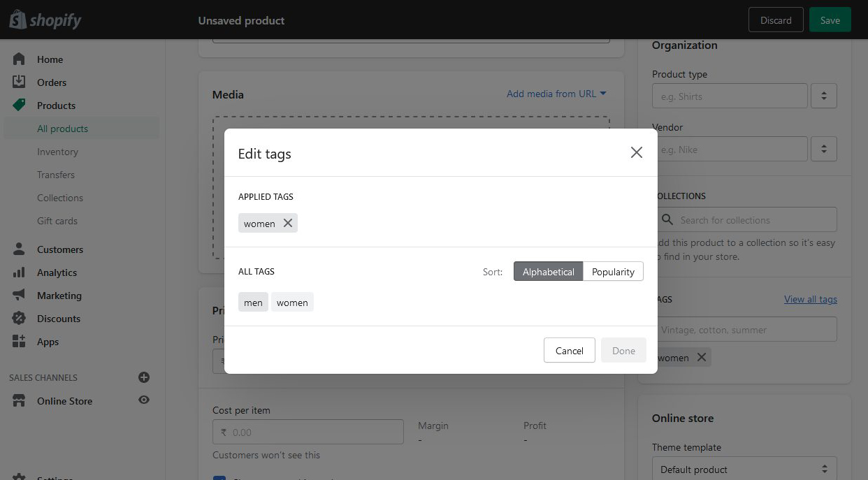Click the Orders inbox icon
Viewport: 868px width, 480px height.
coord(19,82)
